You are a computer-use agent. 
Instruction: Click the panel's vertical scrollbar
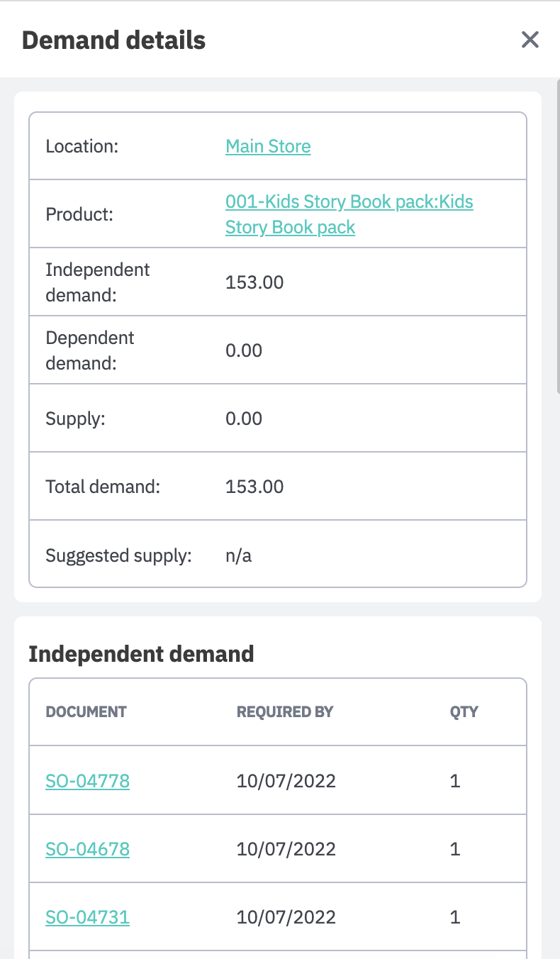[557, 234]
